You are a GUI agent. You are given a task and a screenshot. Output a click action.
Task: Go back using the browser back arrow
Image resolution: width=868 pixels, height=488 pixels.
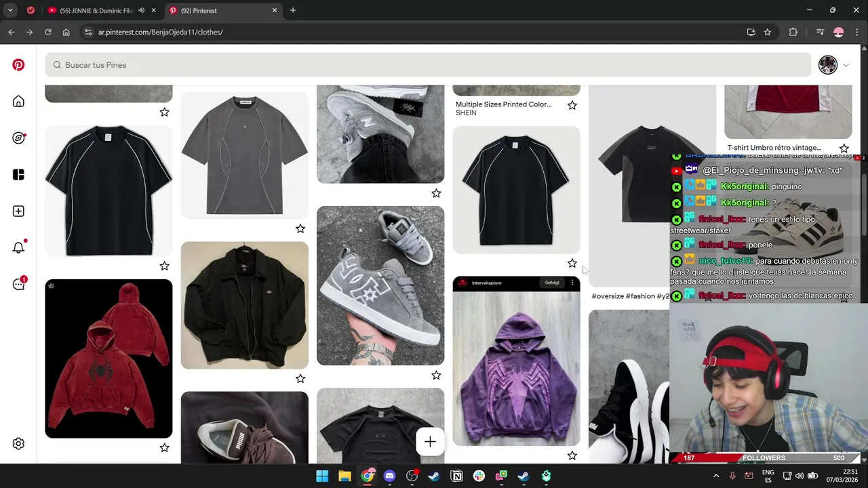pyautogui.click(x=12, y=32)
